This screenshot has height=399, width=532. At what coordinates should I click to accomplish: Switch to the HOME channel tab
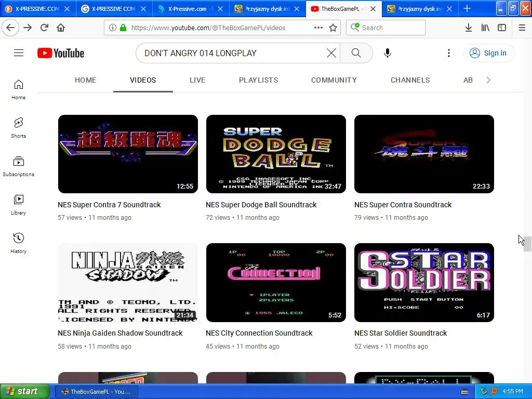tap(86, 80)
